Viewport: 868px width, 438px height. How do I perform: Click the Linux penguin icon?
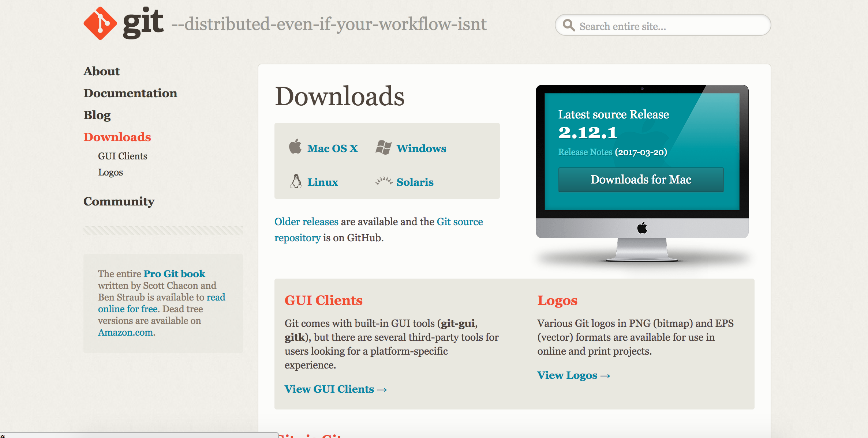[x=296, y=181]
